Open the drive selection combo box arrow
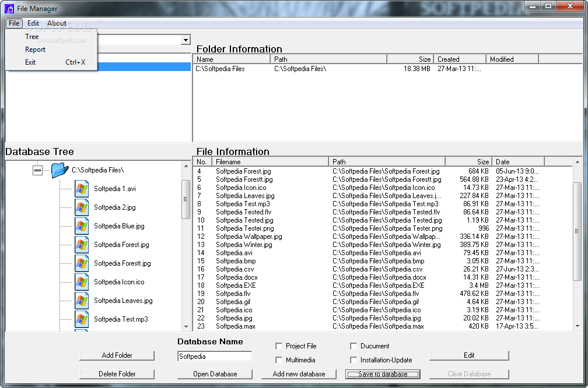The height and width of the screenshot is (388, 588). tap(185, 40)
